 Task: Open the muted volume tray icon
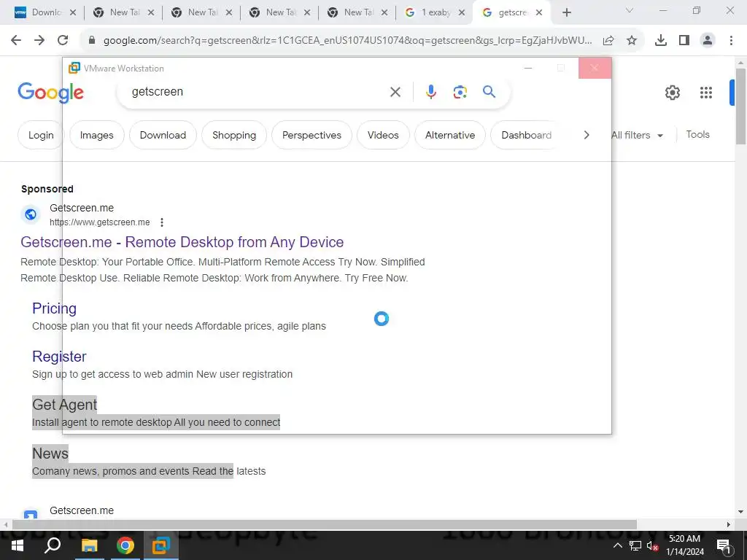coord(652,545)
